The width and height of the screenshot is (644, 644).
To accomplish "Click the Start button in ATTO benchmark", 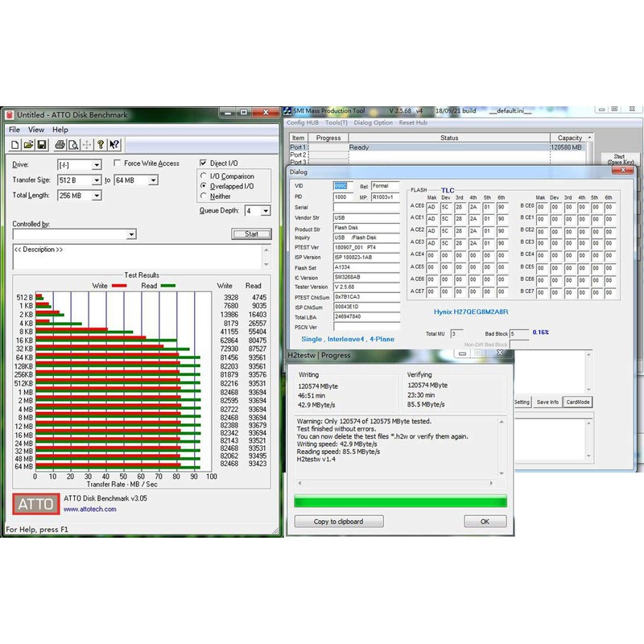I will 251,234.
